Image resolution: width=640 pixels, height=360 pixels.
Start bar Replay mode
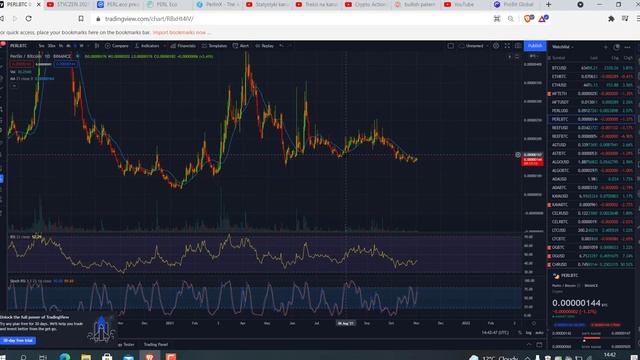(x=264, y=46)
